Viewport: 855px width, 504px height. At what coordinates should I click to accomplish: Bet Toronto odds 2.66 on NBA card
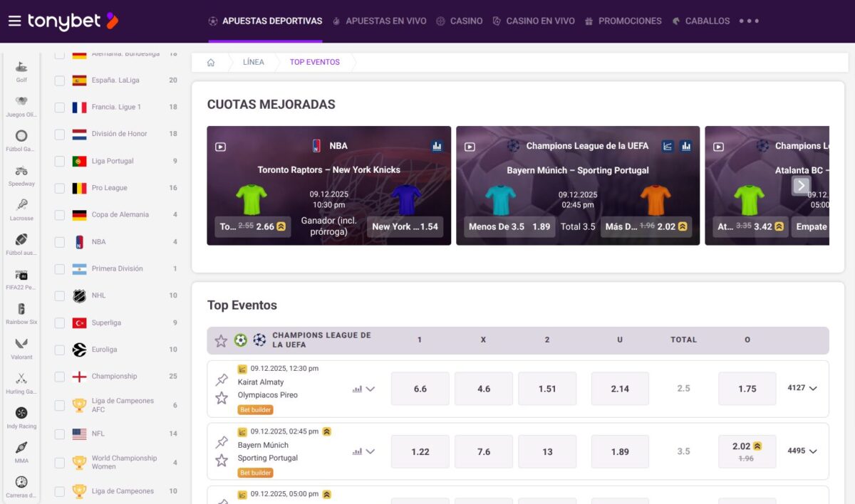point(254,227)
